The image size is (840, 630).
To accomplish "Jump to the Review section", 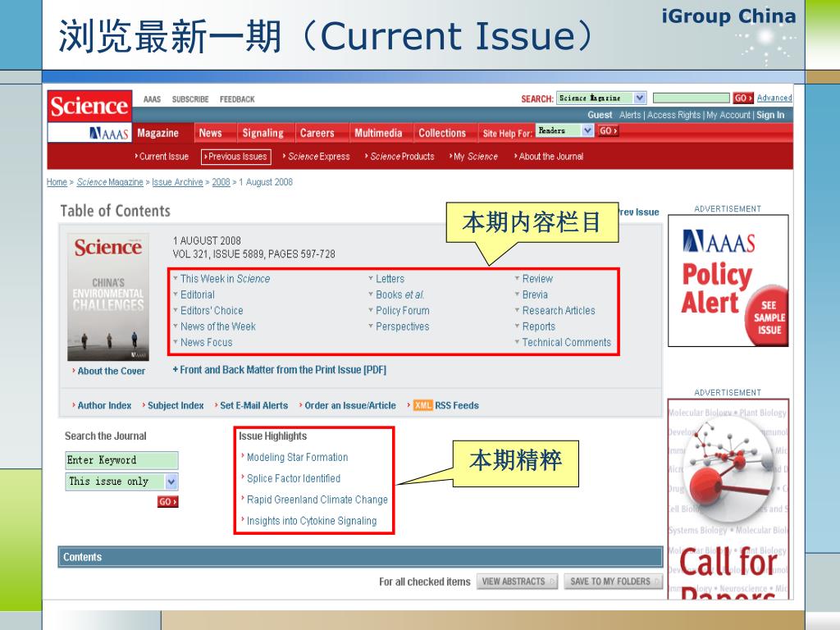I will [537, 279].
